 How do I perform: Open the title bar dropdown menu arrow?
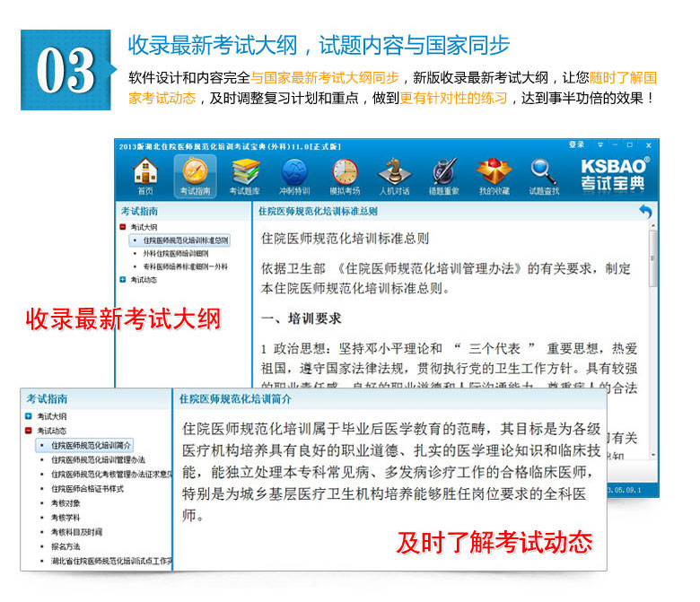pos(600,145)
